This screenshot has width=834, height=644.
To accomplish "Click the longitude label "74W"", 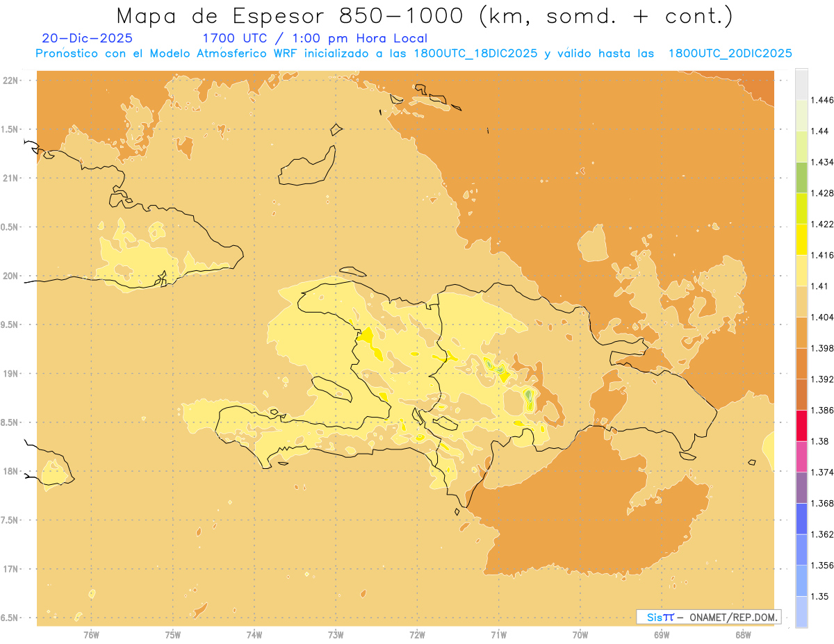I will [254, 635].
